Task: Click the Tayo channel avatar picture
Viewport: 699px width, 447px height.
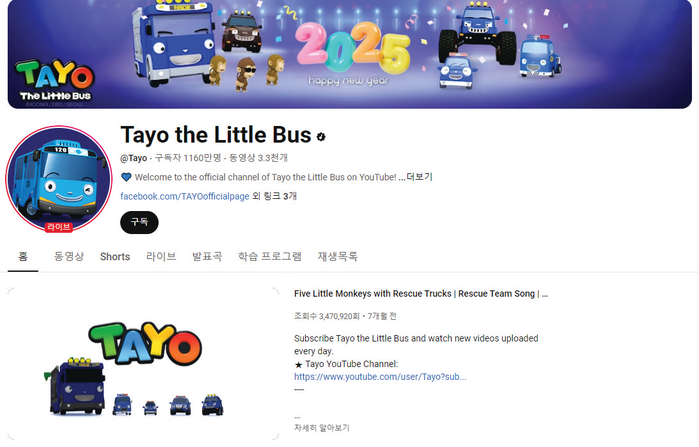Action: pyautogui.click(x=58, y=179)
